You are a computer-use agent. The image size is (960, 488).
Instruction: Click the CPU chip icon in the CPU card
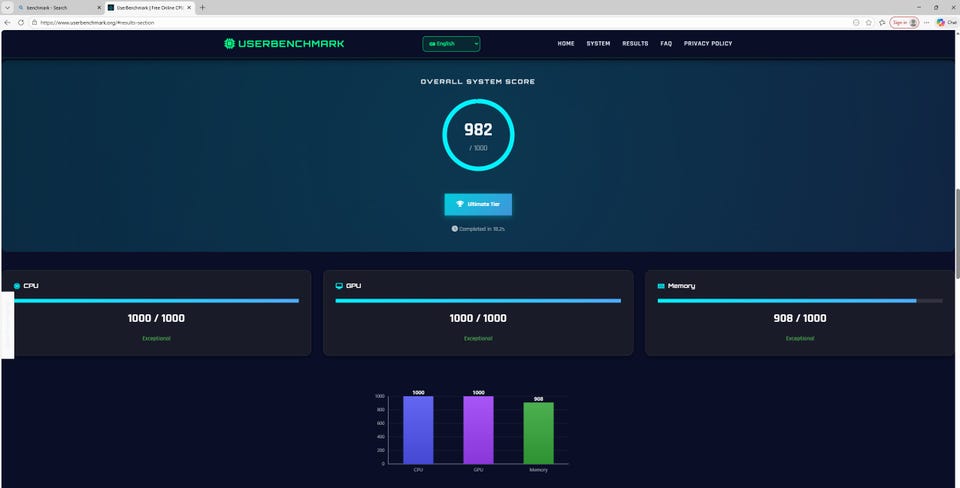(x=17, y=286)
